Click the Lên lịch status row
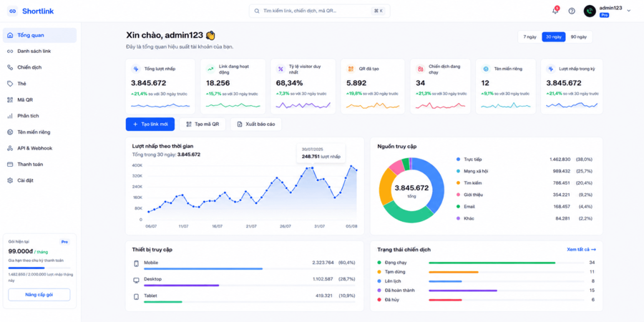Image resolution: width=644 pixels, height=322 pixels. click(486, 281)
